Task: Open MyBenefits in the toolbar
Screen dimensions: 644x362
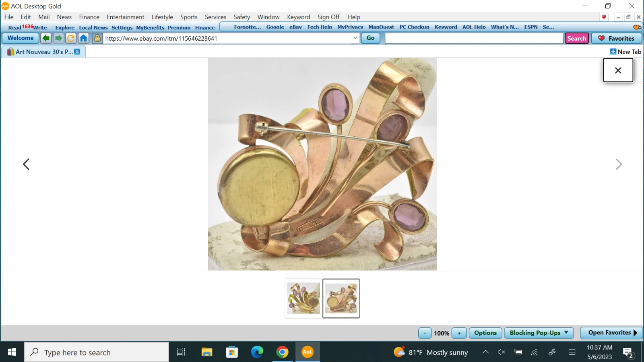Action: click(x=150, y=28)
